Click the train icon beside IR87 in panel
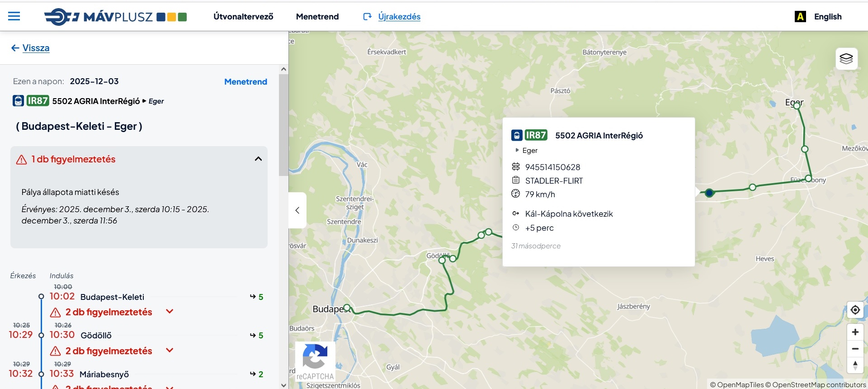The image size is (868, 389). [18, 100]
